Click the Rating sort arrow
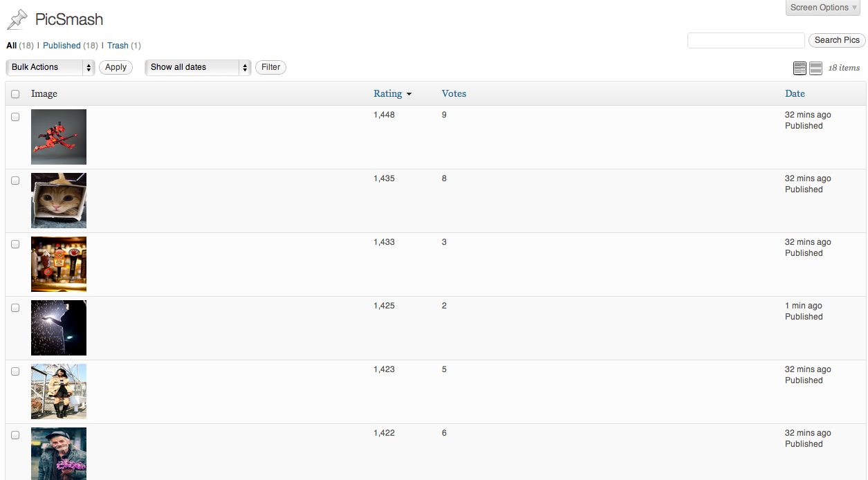868x480 pixels. 409,94
